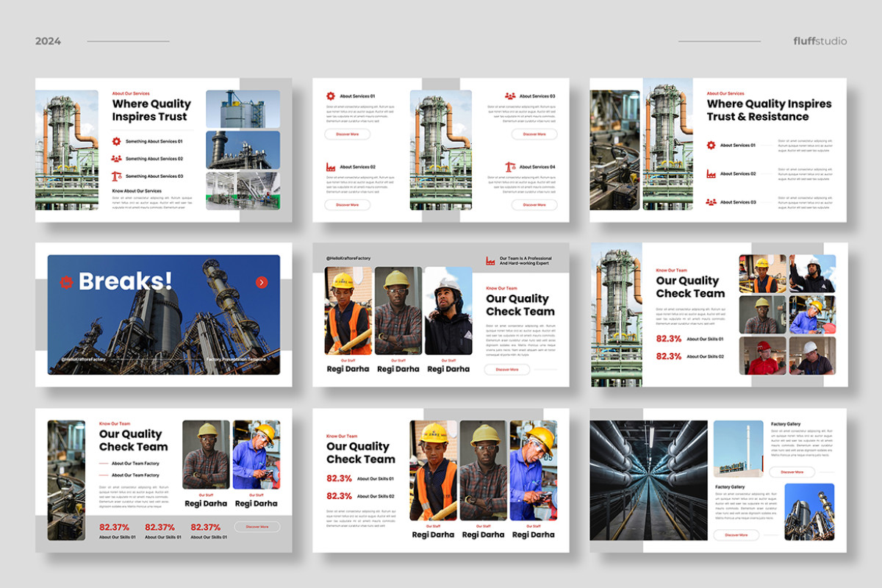
Task: Click the circular arrow button on the "Breaks!" slide
Action: [x=262, y=282]
